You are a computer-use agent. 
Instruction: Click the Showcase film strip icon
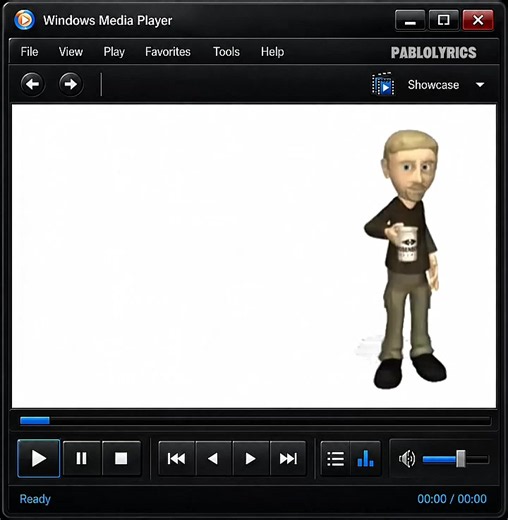click(383, 84)
